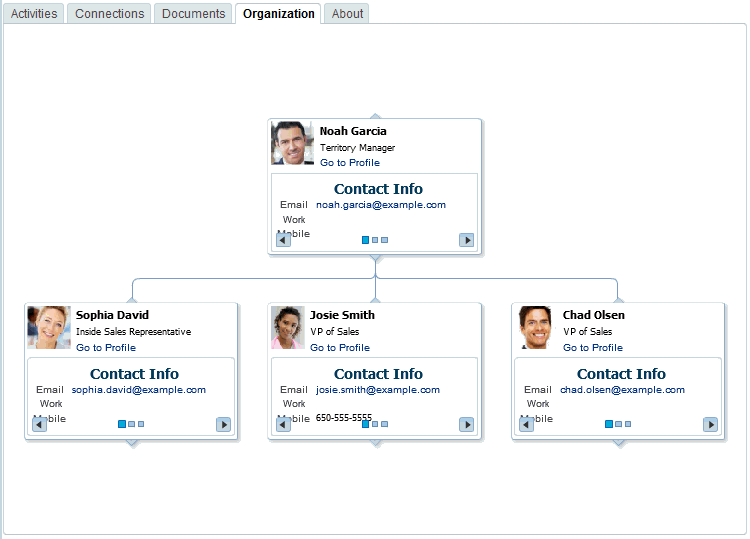Select second panel dot on Josie Smith card

[x=375, y=424]
